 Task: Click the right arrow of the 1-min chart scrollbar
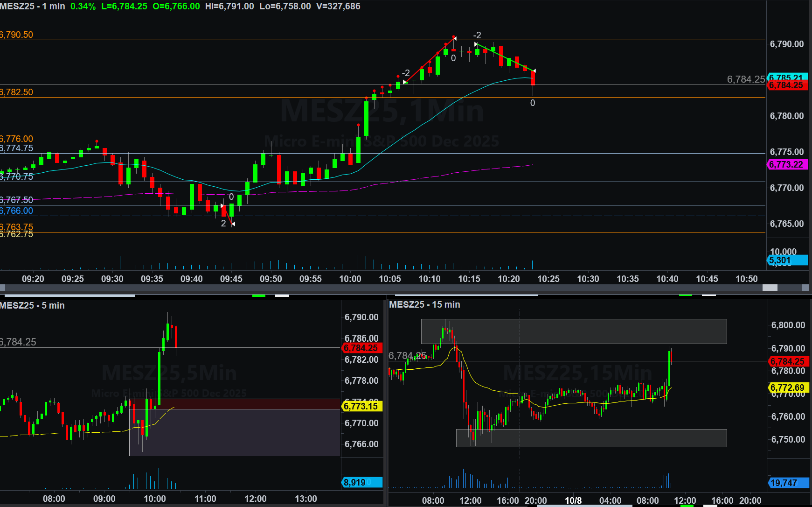(805, 288)
